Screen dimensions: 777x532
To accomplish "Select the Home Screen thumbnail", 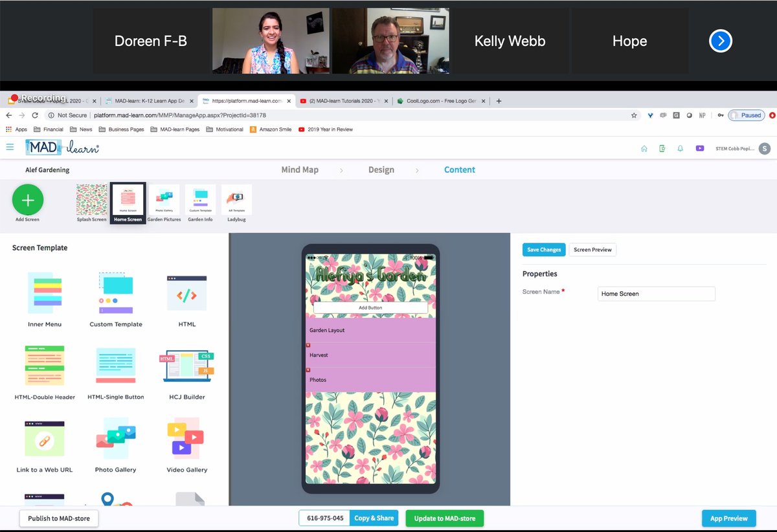I will 128,200.
